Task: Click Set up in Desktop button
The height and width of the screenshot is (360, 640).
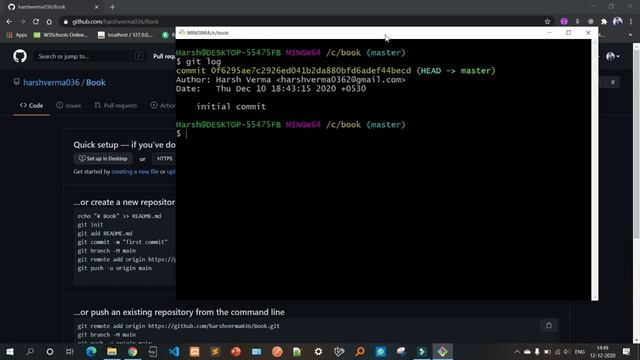Action: pyautogui.click(x=103, y=158)
